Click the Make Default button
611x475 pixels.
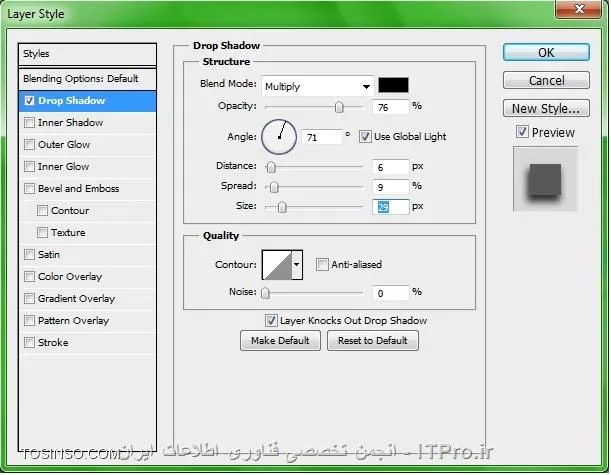click(x=280, y=341)
